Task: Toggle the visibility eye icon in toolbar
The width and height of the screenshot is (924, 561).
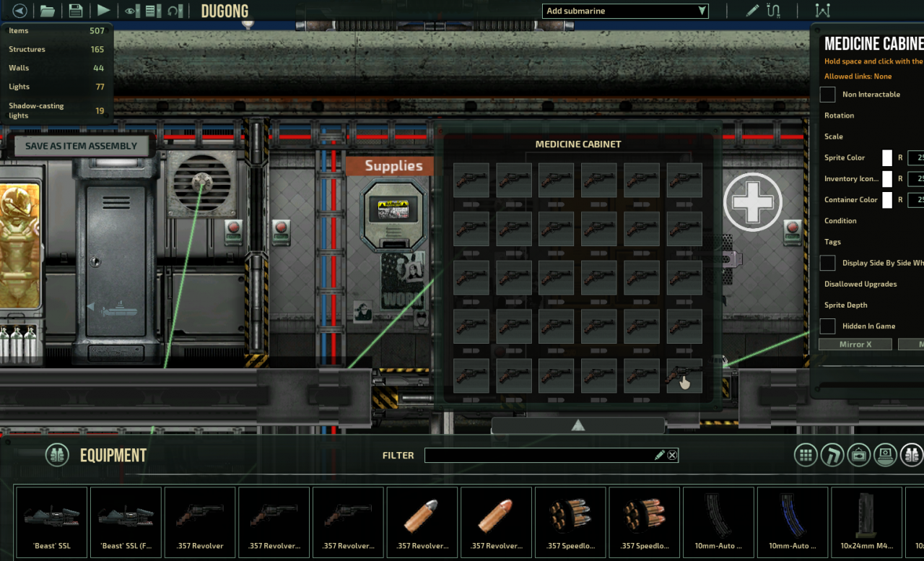Action: [x=131, y=11]
